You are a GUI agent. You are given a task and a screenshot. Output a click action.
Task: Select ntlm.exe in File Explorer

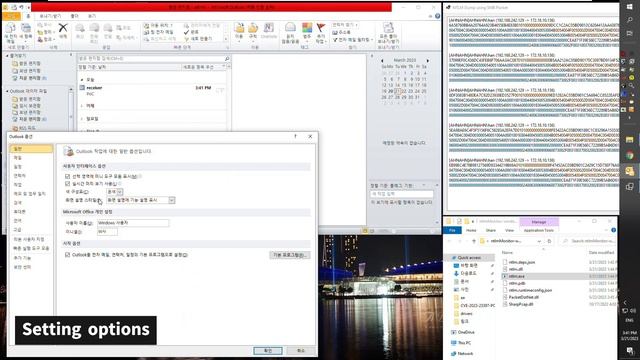(x=559, y=276)
